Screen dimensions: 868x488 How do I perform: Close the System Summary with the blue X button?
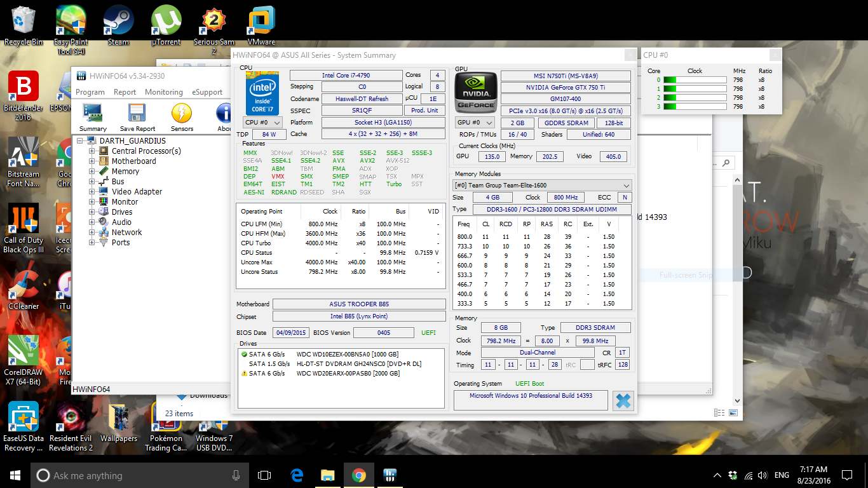[623, 400]
